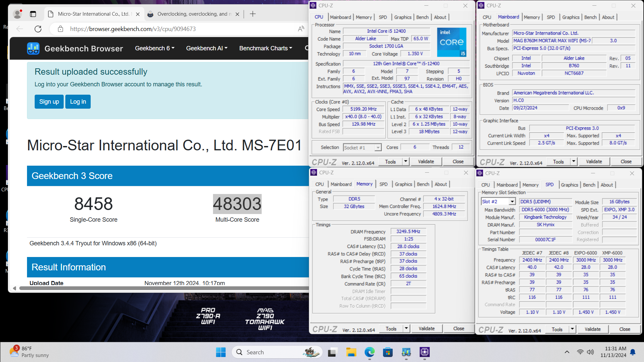Switch to Graphics tab in Mainboard window
Viewport: 644px width, 362px height.
(x=571, y=17)
